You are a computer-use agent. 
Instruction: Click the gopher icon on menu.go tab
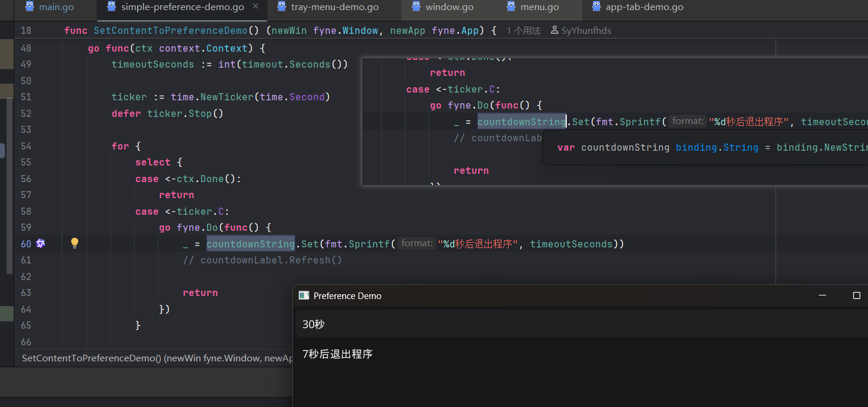[510, 7]
